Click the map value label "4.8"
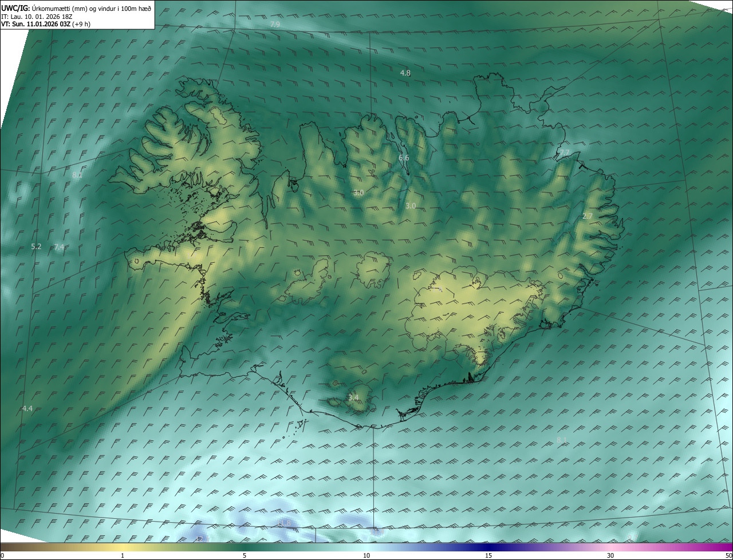733x560 pixels. click(405, 73)
